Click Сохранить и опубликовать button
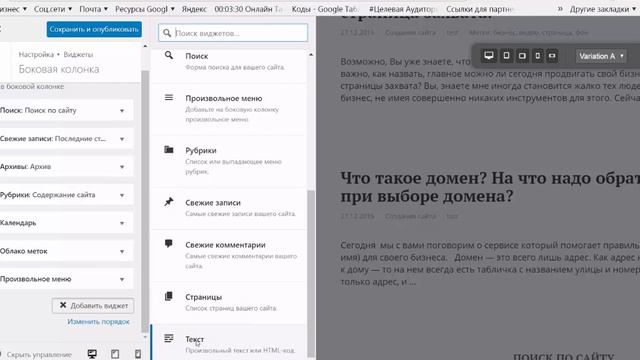Viewport: 640px width, 360px height. tap(94, 29)
